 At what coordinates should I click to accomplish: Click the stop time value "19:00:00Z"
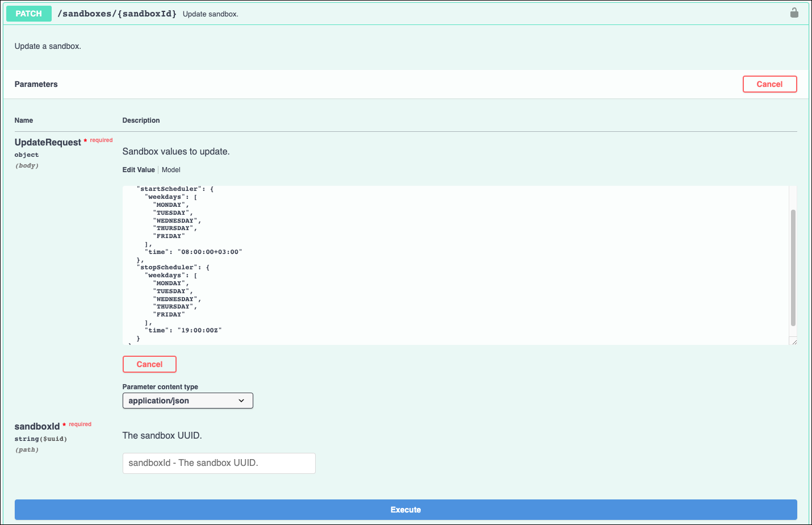[199, 331]
